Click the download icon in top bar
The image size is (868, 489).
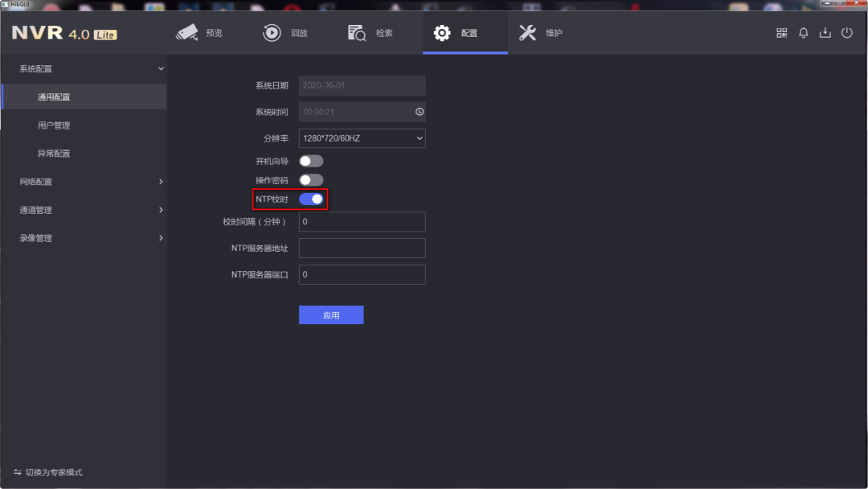tap(825, 33)
